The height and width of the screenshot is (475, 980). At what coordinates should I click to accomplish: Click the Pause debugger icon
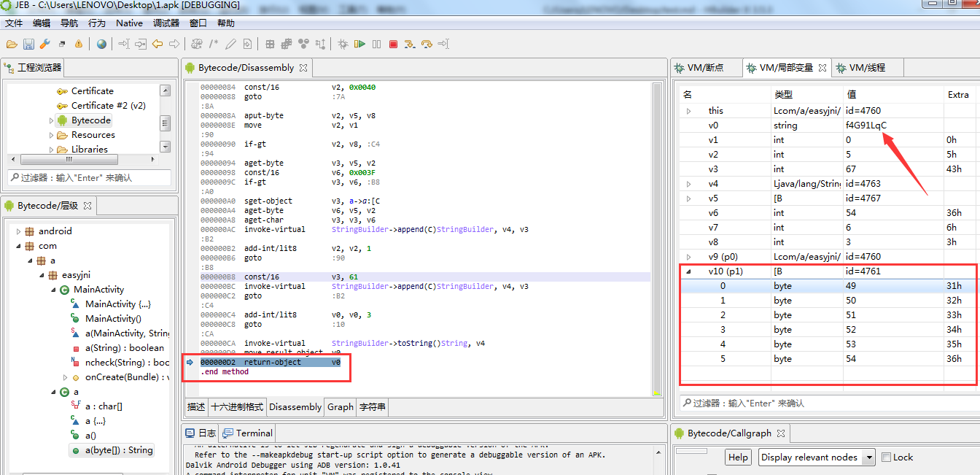tap(376, 45)
